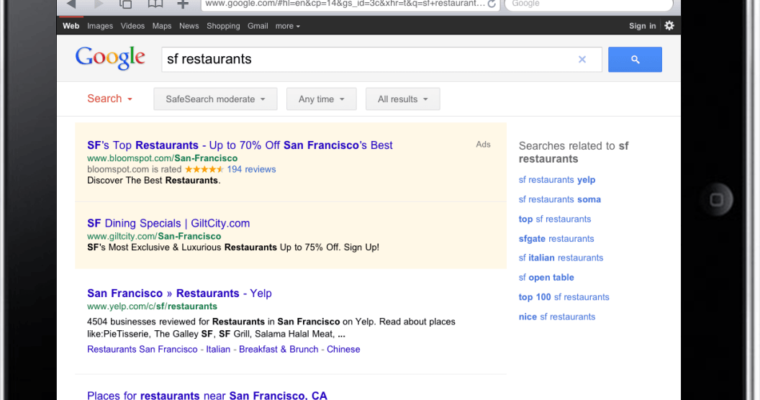Open Gmail from top bar

point(257,26)
